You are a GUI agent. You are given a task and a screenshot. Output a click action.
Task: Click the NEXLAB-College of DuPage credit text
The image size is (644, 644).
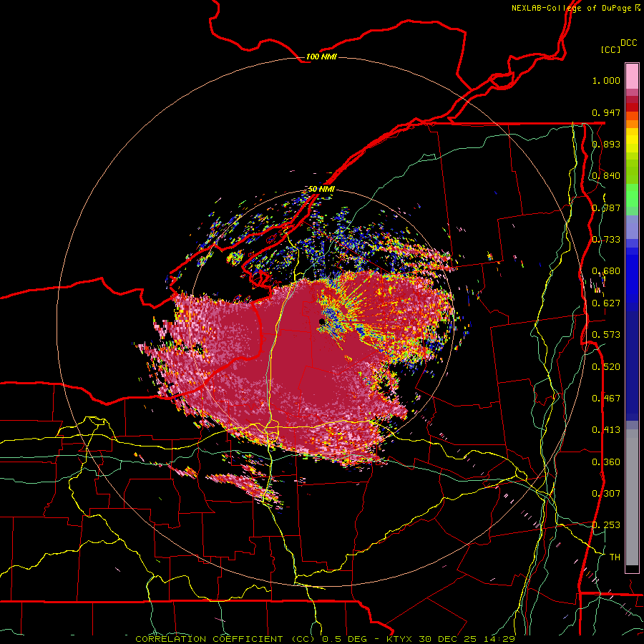[571, 8]
